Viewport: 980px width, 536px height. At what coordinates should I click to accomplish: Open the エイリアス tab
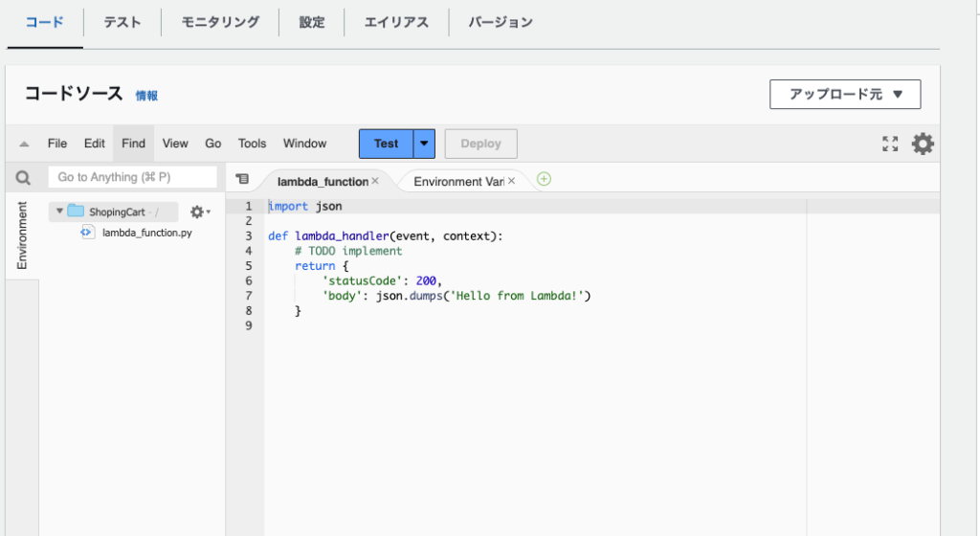click(396, 22)
